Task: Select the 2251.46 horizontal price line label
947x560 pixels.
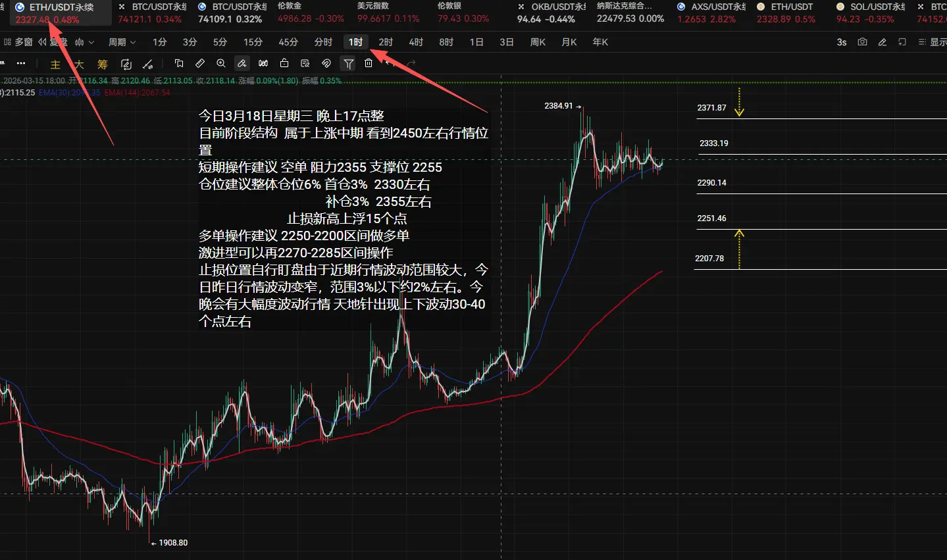Action: [712, 218]
